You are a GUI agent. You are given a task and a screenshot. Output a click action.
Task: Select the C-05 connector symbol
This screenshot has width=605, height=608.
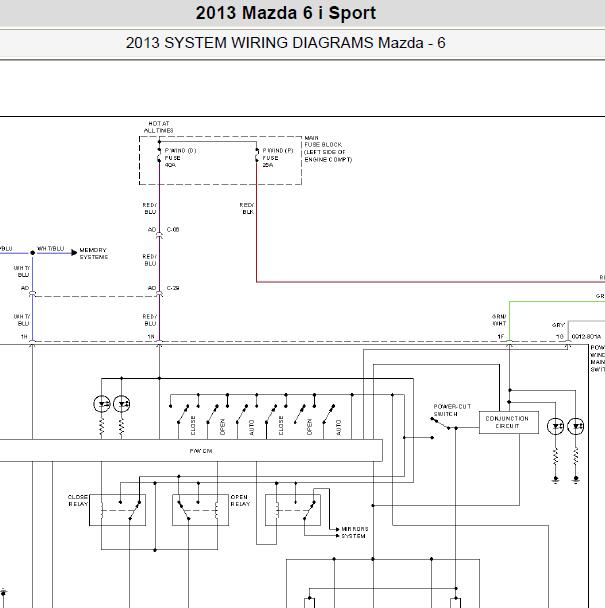pyautogui.click(x=159, y=234)
